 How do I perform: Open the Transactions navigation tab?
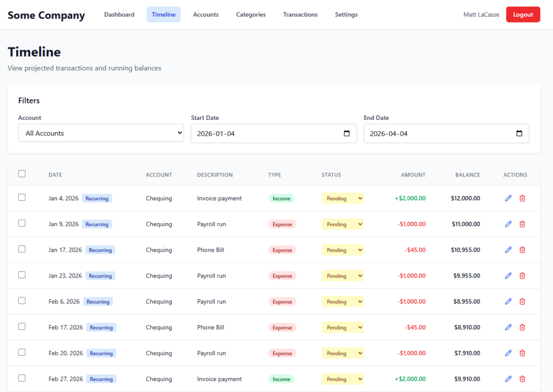(300, 15)
